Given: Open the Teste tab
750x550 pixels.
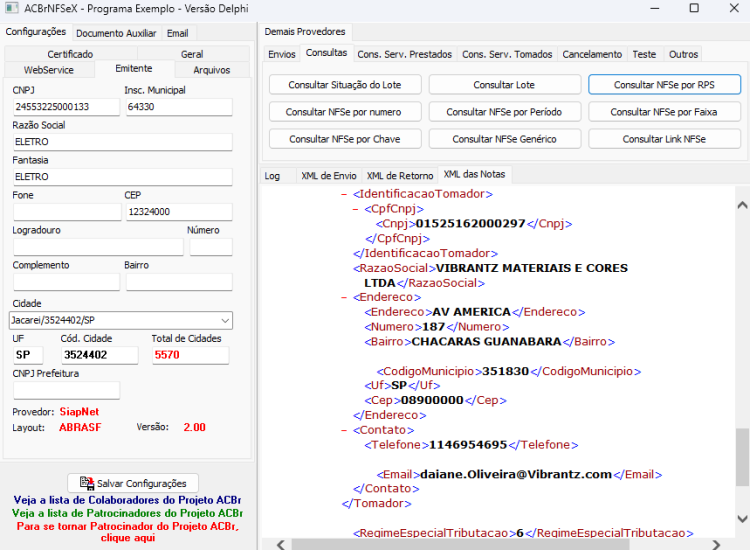Looking at the screenshot, I should pyautogui.click(x=644, y=54).
